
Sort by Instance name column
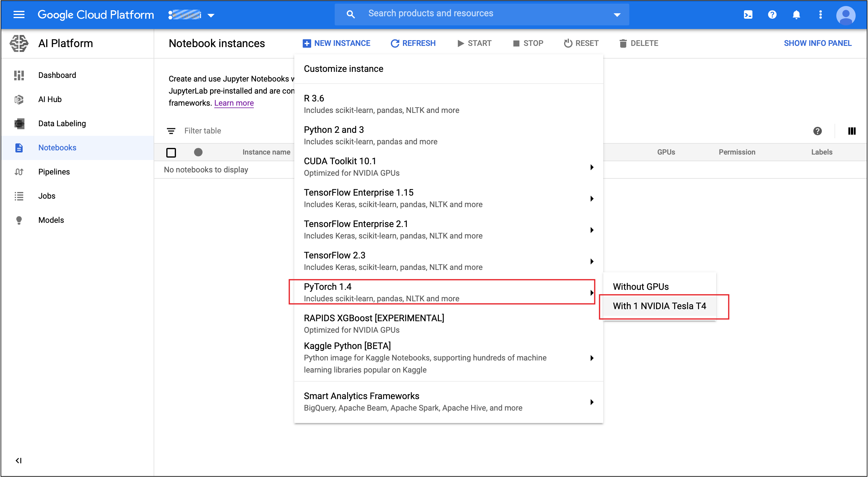coord(266,152)
